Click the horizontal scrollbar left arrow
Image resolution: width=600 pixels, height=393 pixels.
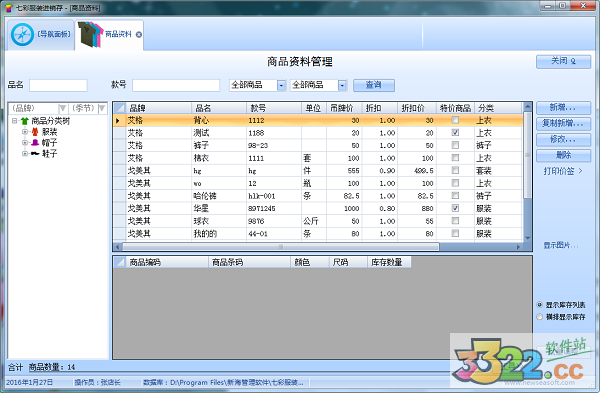click(x=118, y=247)
